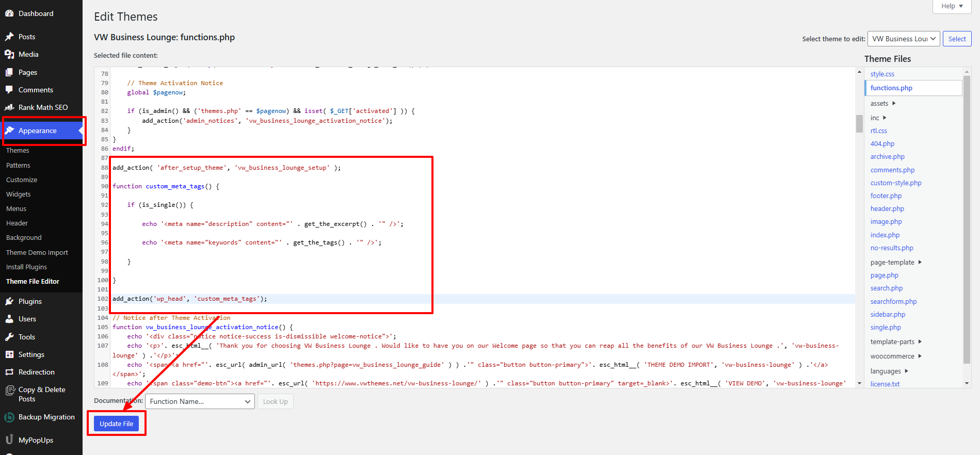980x455 pixels.
Task: Click the Posts pushpin icon
Action: pos(9,37)
